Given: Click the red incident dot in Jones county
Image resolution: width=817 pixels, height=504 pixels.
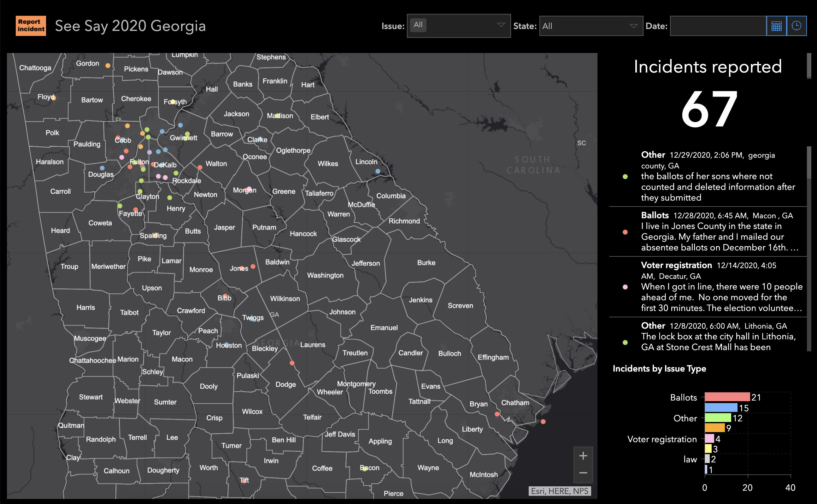Looking at the screenshot, I should [x=253, y=266].
